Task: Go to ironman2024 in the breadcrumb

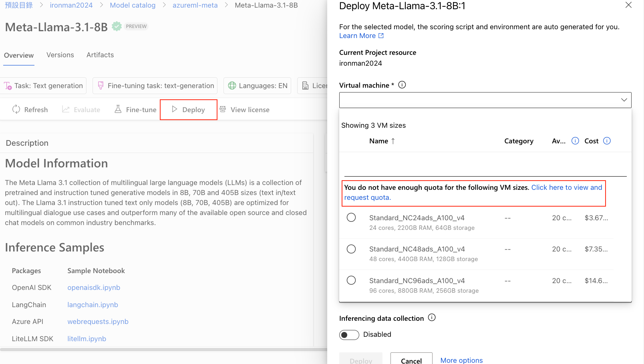Action: [x=71, y=5]
